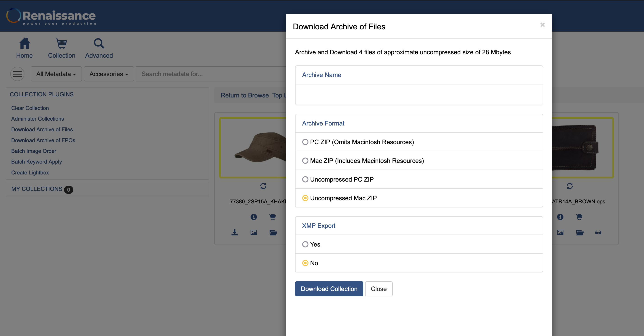Click Download Archive of FPOs link
The height and width of the screenshot is (336, 644).
click(x=43, y=140)
